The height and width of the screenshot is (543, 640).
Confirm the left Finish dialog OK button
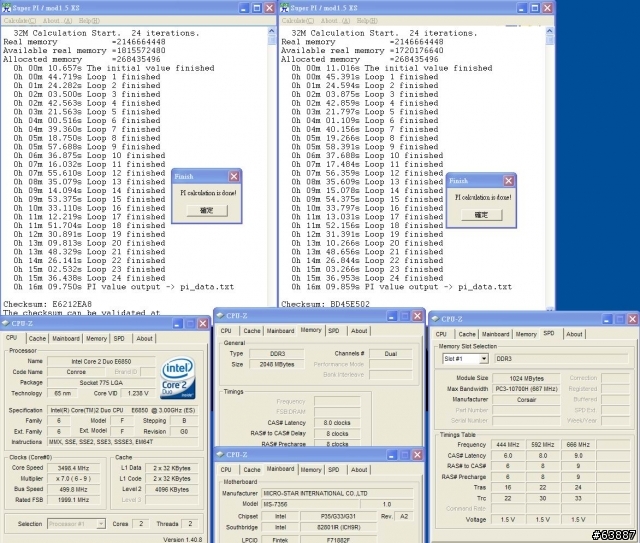(207, 210)
